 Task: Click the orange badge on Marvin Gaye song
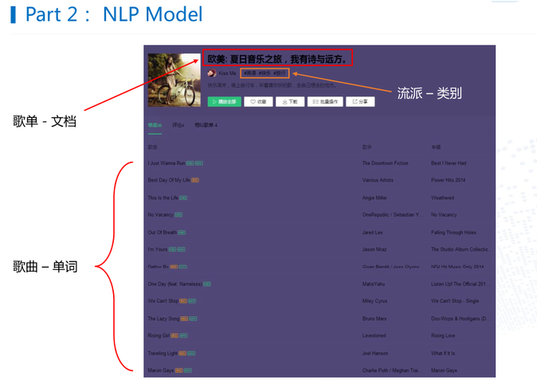pyautogui.click(x=178, y=370)
